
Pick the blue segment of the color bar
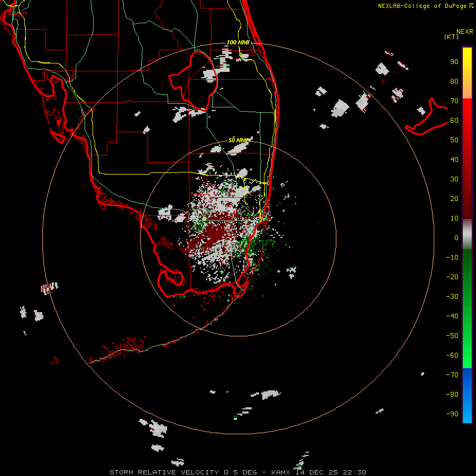click(467, 396)
